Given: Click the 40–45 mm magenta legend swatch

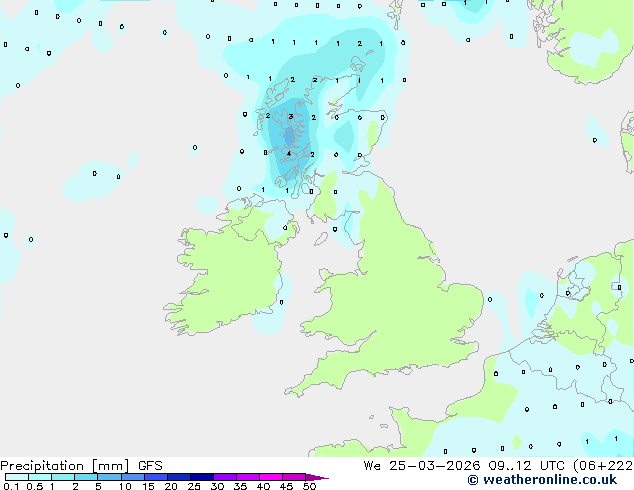Looking at the screenshot, I should tap(271, 477).
